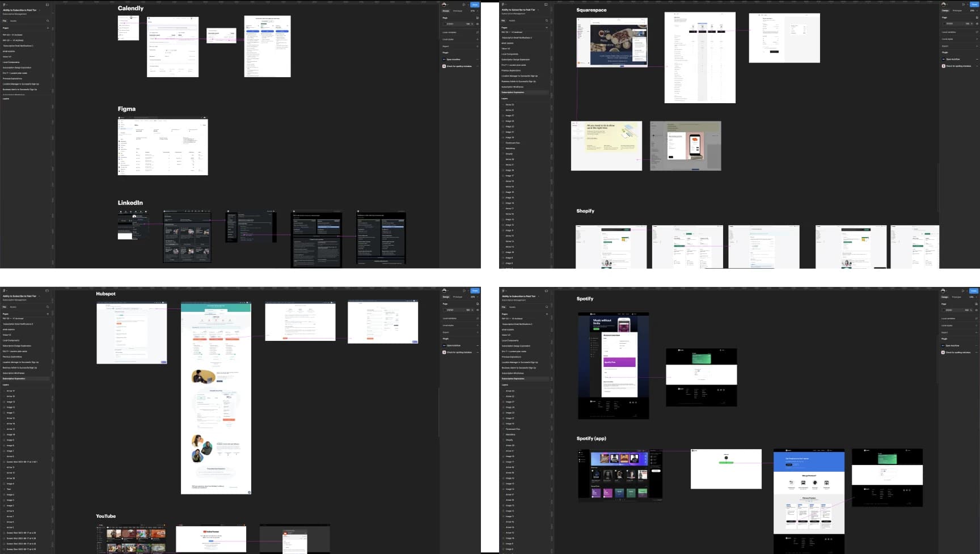Click the page background hex field, Hubspot window

pos(450,310)
